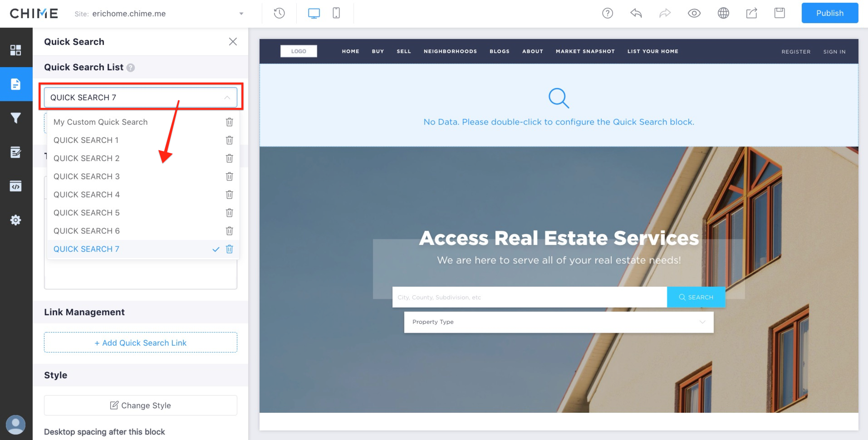Screen dimensions: 868x440
Task: Undo the last change
Action: tap(636, 13)
